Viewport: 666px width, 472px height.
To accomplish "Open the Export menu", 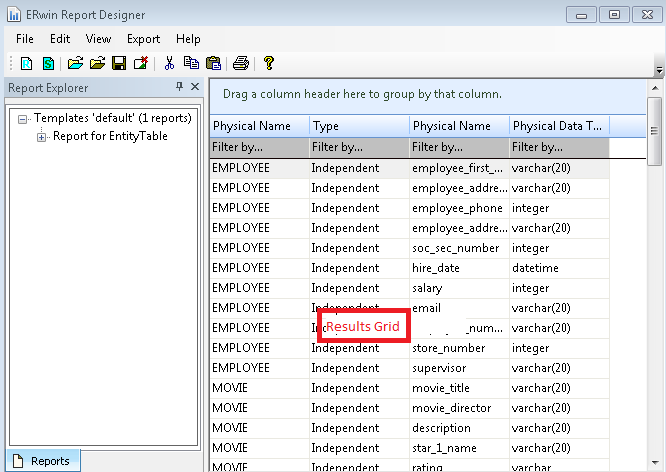I will pos(143,39).
